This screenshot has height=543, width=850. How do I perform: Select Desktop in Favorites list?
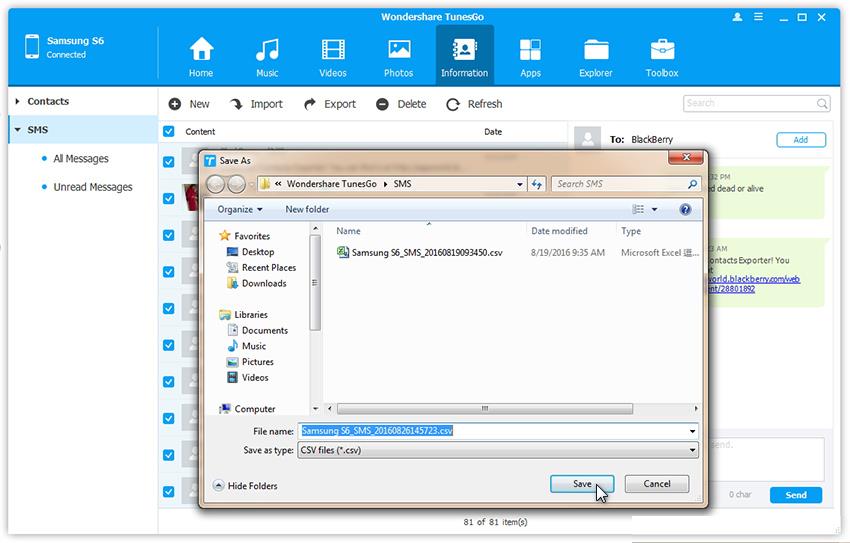point(257,252)
